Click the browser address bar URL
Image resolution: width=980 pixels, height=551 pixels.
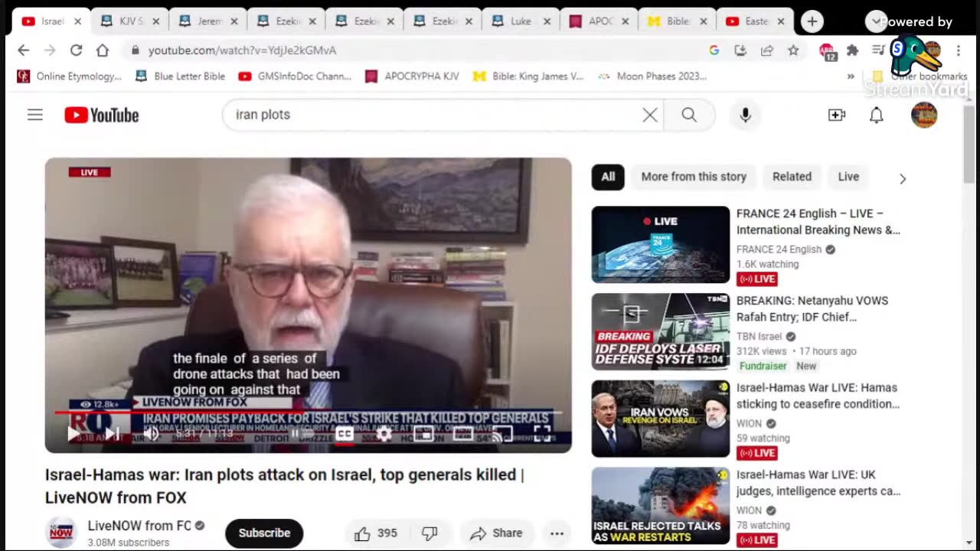pos(242,51)
